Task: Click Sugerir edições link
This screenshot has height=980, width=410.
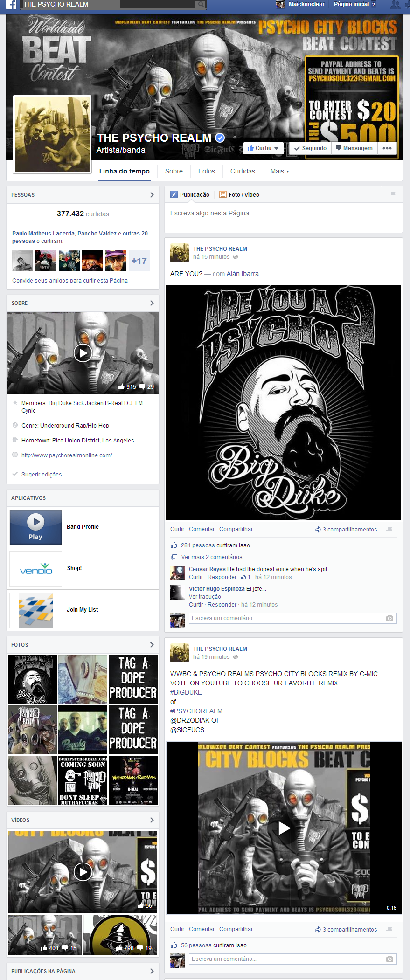Action: coord(42,475)
